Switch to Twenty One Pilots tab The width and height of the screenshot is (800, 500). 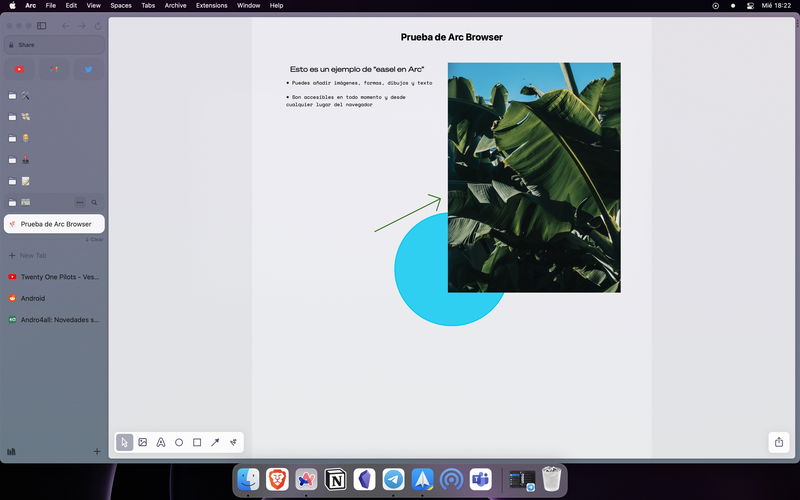point(59,277)
